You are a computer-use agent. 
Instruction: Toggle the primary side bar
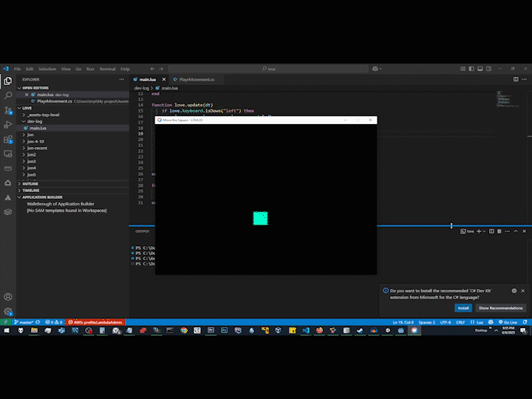(x=471, y=69)
